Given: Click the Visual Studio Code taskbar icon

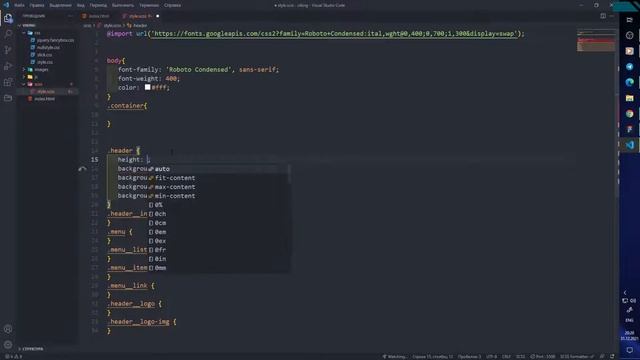Looking at the screenshot, I should [629, 145].
